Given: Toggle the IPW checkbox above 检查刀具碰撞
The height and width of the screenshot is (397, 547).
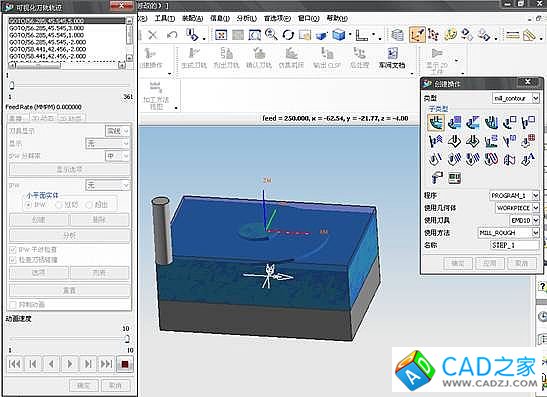Looking at the screenshot, I should [x=13, y=249].
